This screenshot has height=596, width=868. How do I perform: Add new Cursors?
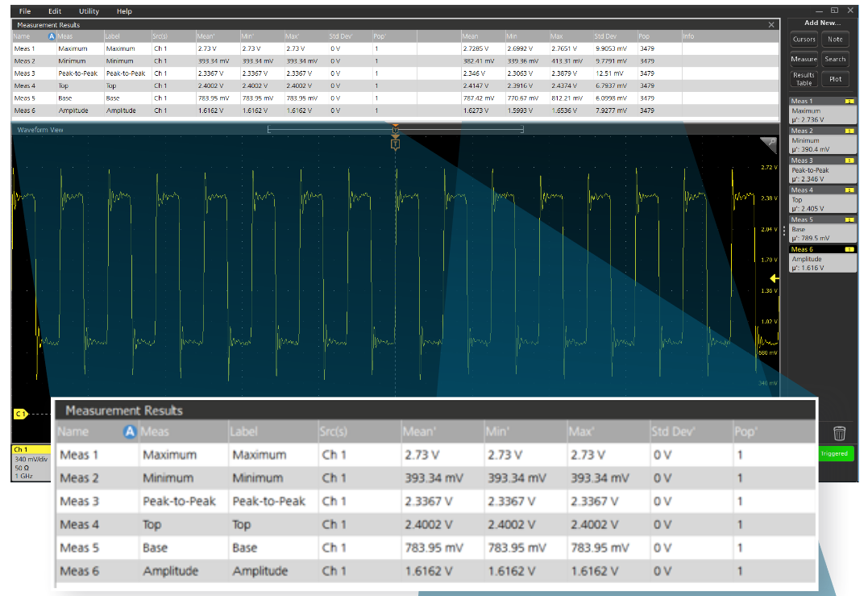[804, 40]
